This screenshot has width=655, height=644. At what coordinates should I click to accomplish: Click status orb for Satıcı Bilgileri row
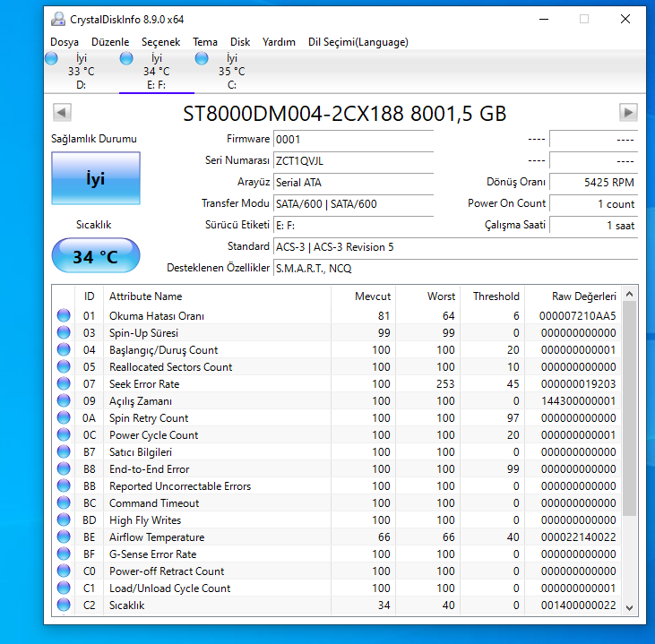tap(64, 452)
